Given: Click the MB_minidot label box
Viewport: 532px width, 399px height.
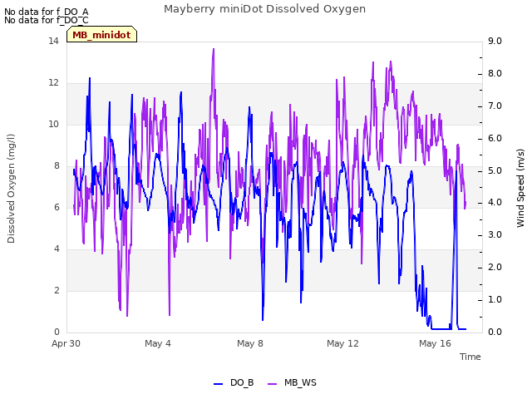Looking at the screenshot, I should [101, 34].
